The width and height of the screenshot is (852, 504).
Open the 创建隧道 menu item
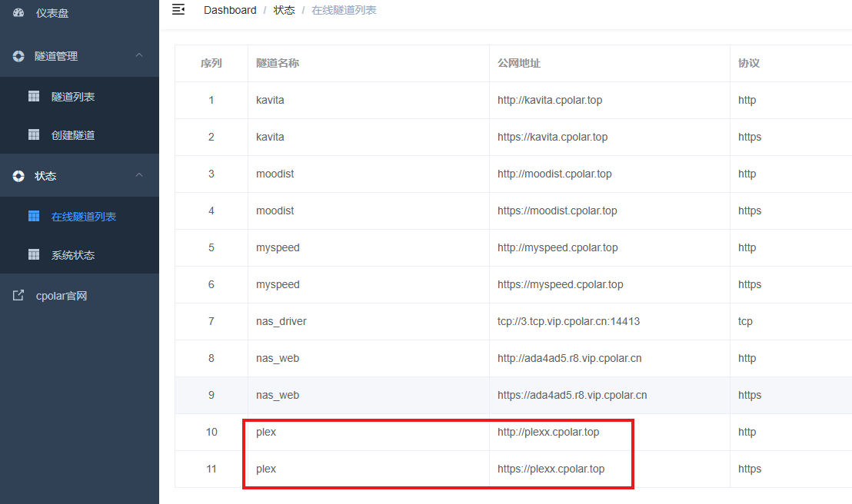(x=73, y=135)
